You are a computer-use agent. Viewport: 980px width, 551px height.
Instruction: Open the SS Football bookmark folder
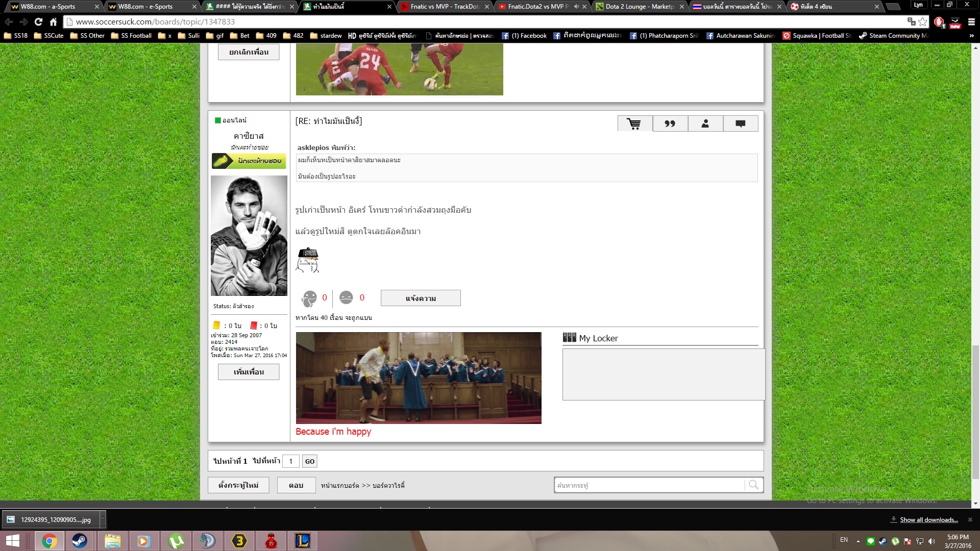point(131,36)
